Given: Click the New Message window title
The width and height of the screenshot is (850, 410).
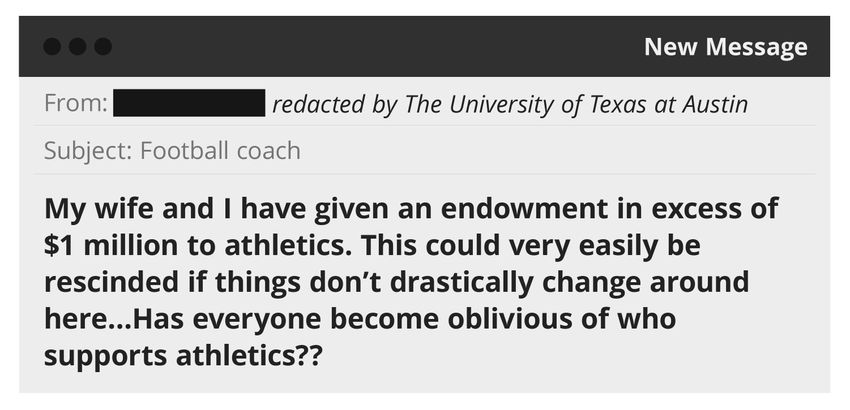Looking at the screenshot, I should (x=725, y=47).
